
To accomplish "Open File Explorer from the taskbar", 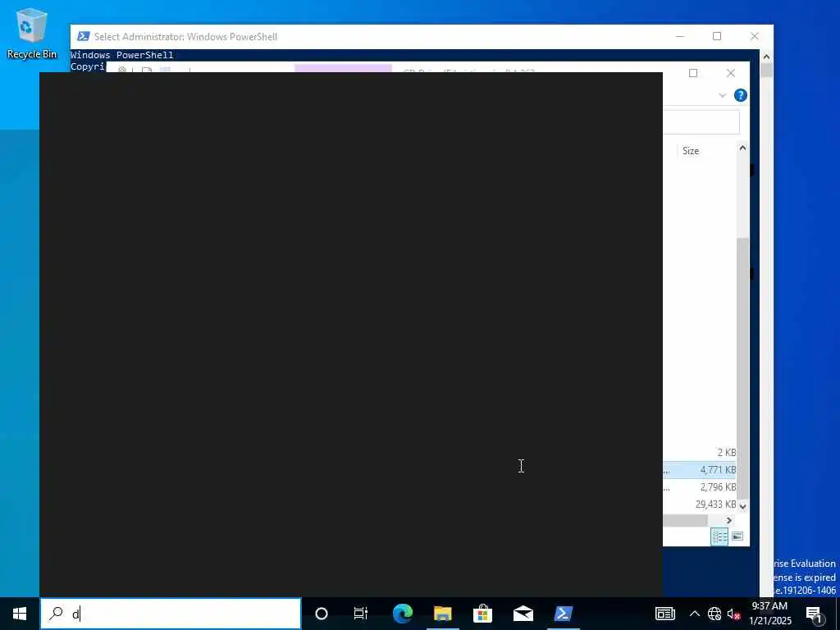I will [x=442, y=614].
